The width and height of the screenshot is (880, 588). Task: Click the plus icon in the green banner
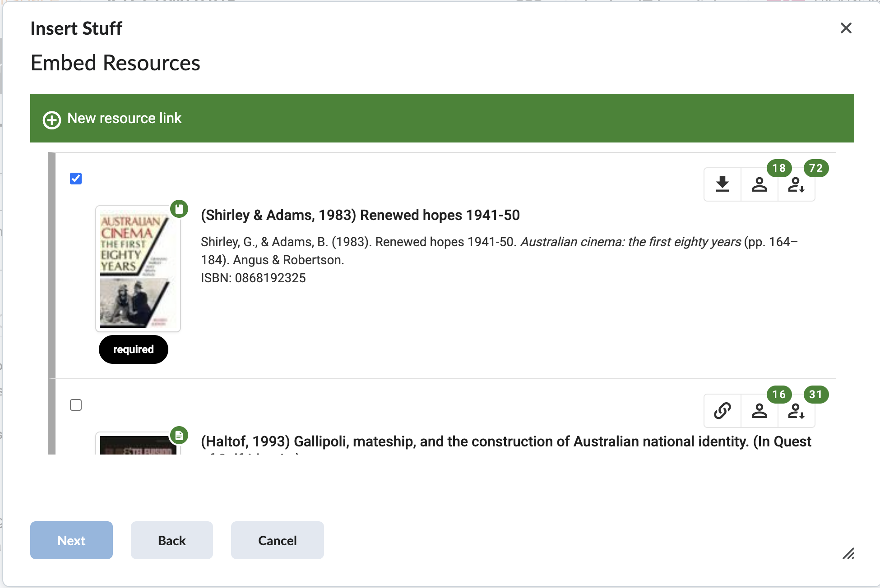click(x=51, y=120)
